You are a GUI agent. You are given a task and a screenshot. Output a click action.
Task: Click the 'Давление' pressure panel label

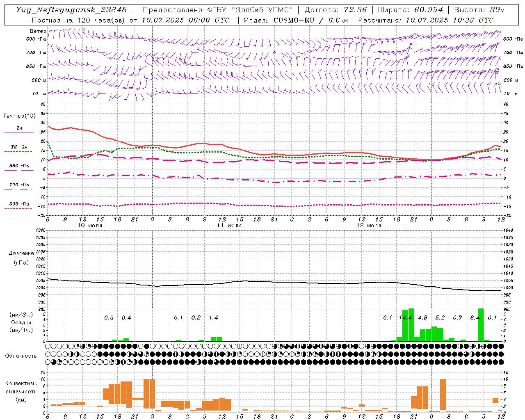21,253
